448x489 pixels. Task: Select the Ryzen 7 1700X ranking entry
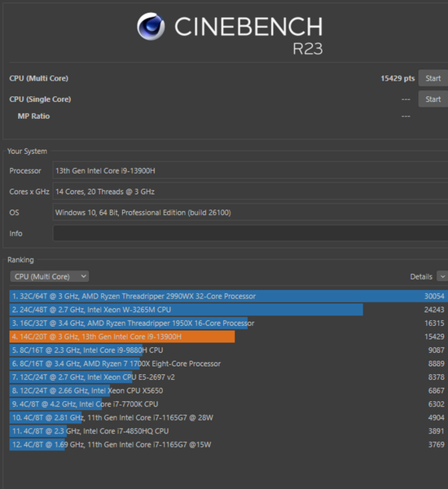pos(229,363)
